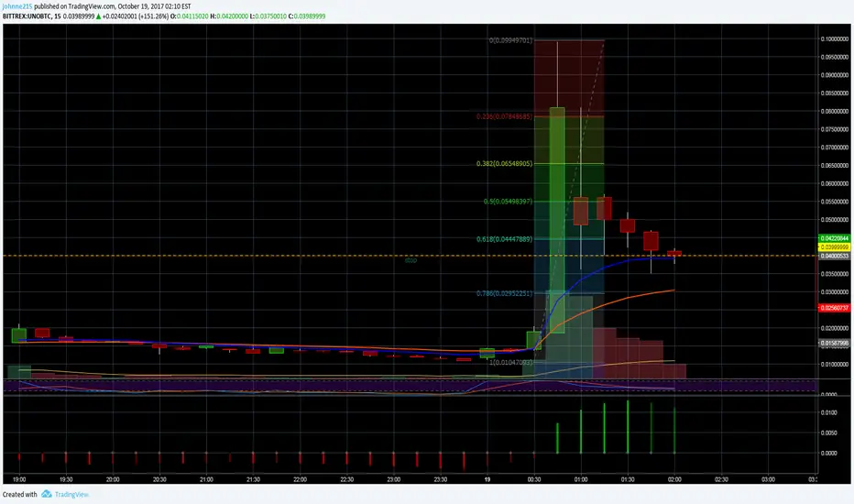Click the "Created with" footer text
The image size is (854, 504).
coord(19,494)
